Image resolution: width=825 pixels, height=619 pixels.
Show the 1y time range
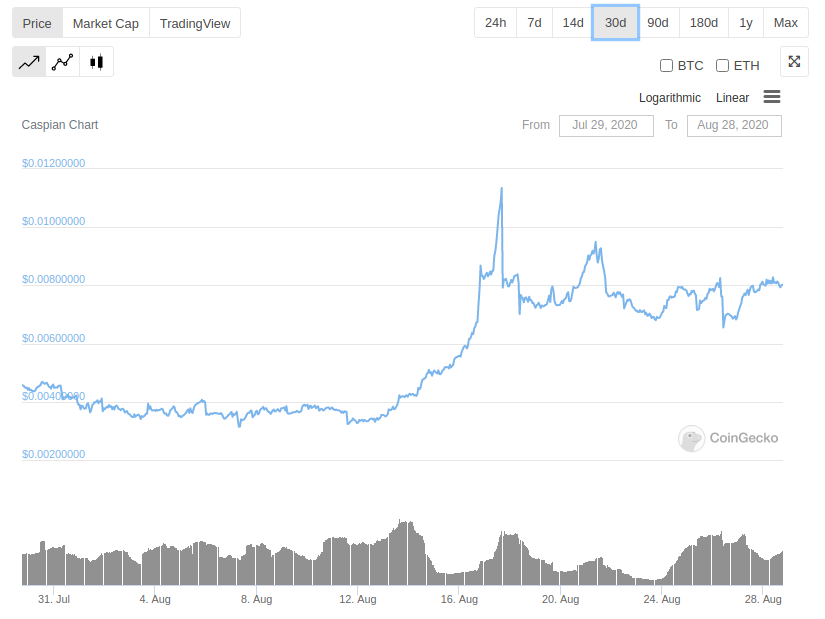[746, 22]
